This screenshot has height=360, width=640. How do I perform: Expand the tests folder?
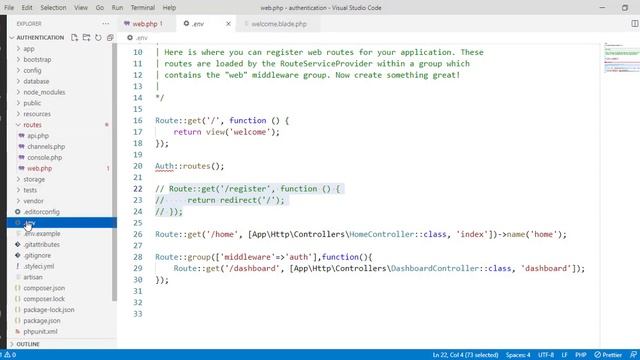point(18,190)
